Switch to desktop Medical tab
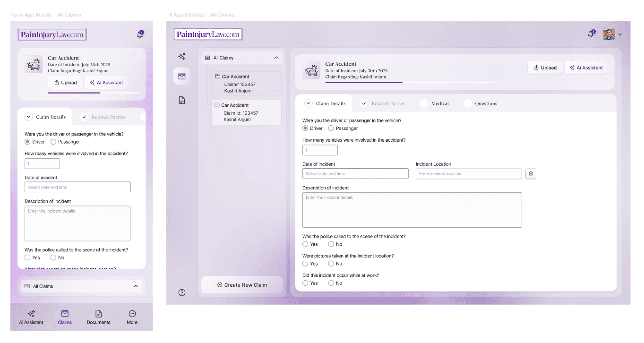The height and width of the screenshot is (343, 644). coord(434,103)
